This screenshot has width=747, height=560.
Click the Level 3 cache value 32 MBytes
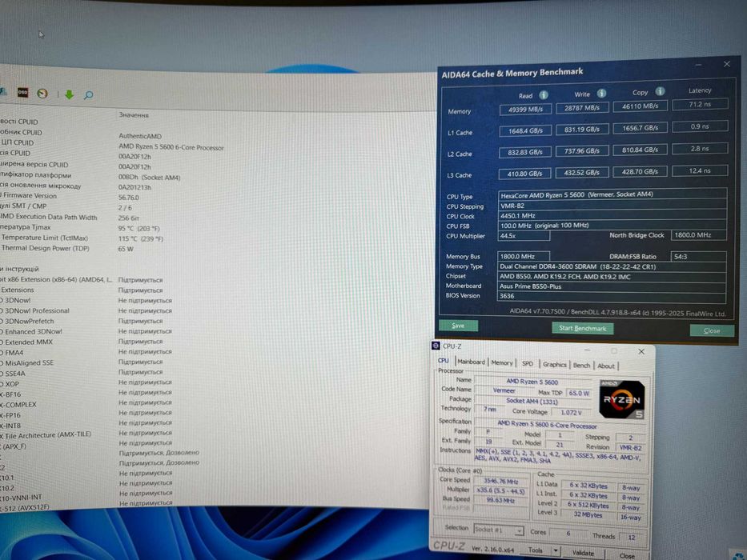point(588,514)
